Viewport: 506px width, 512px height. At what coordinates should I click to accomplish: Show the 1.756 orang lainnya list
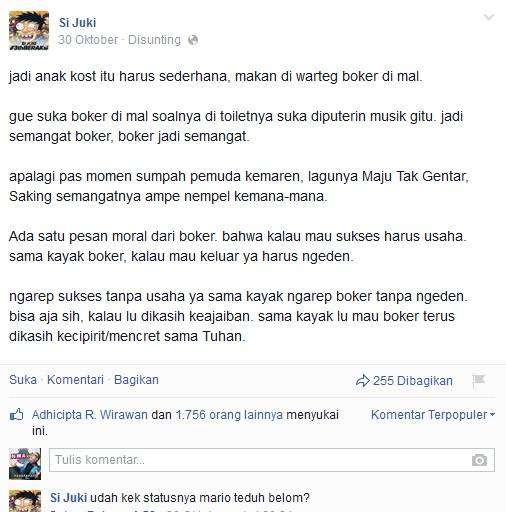[x=229, y=415]
